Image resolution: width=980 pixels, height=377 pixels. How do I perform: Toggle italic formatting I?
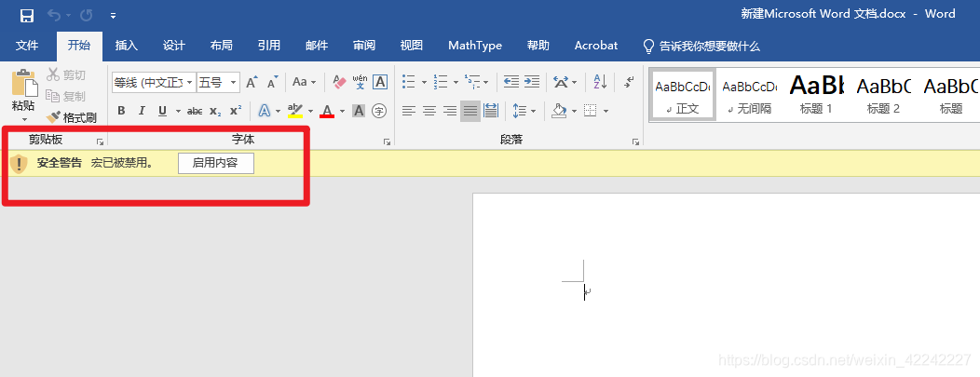coord(142,111)
